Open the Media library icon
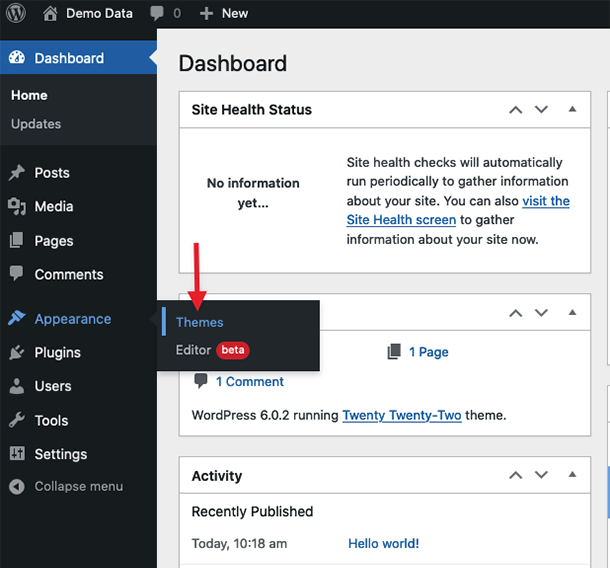 pos(17,207)
